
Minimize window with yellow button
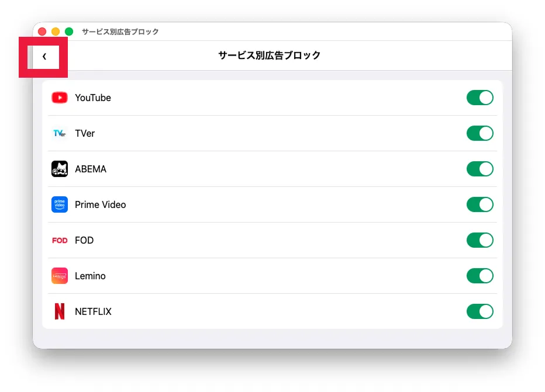tap(56, 32)
